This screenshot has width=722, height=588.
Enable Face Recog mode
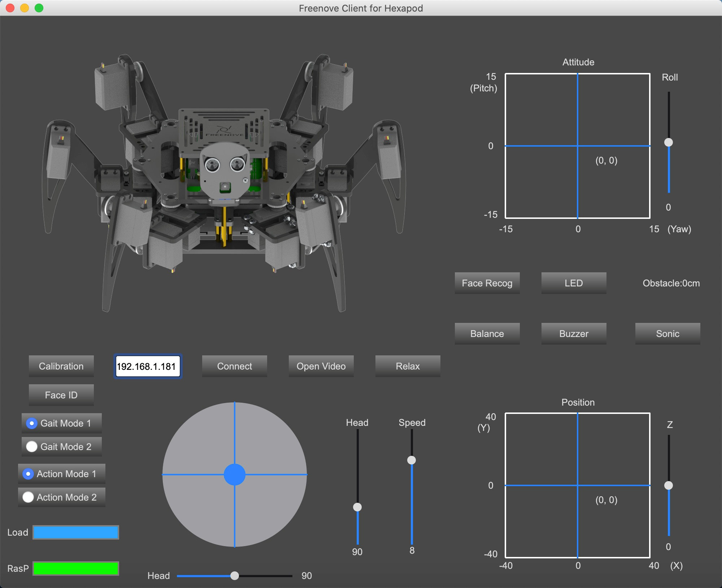pyautogui.click(x=487, y=283)
